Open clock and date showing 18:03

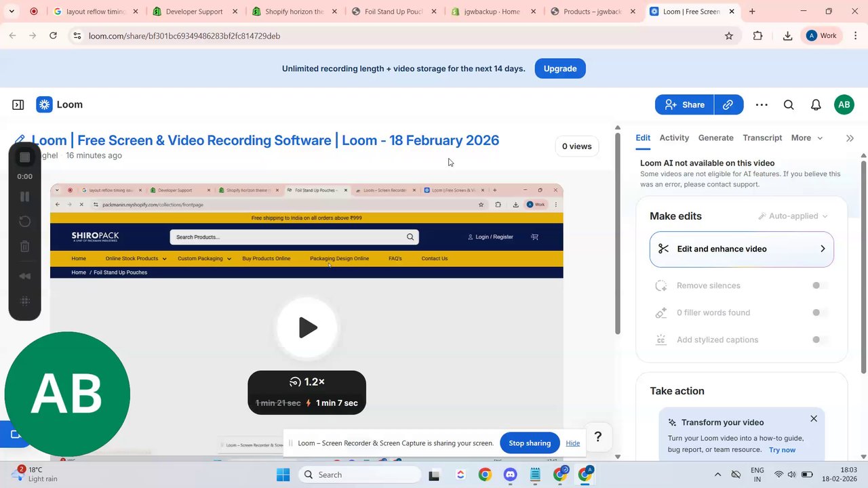tap(841, 474)
